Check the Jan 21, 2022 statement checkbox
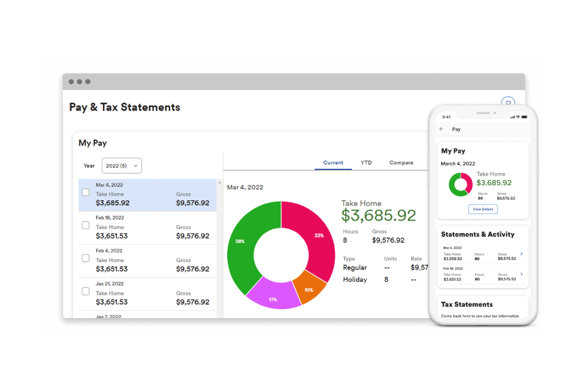 (85, 292)
